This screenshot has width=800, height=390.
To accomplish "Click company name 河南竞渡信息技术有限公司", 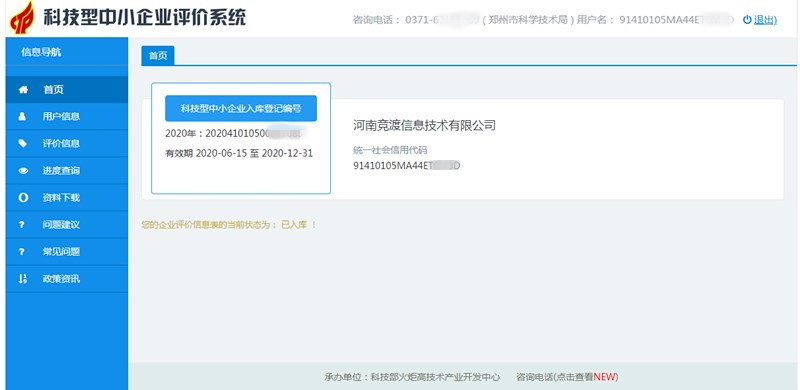I will 424,125.
